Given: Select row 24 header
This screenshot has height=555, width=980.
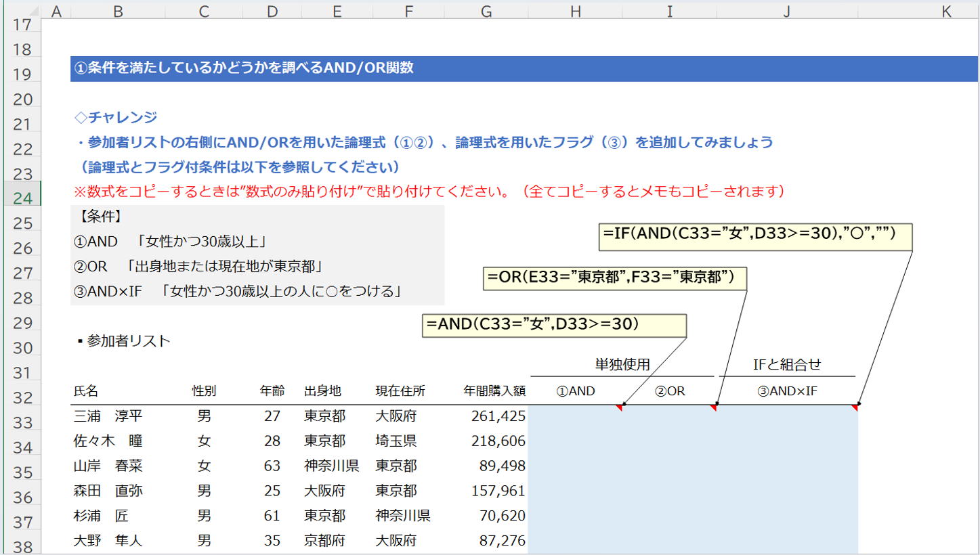Looking at the screenshot, I should (x=21, y=198).
